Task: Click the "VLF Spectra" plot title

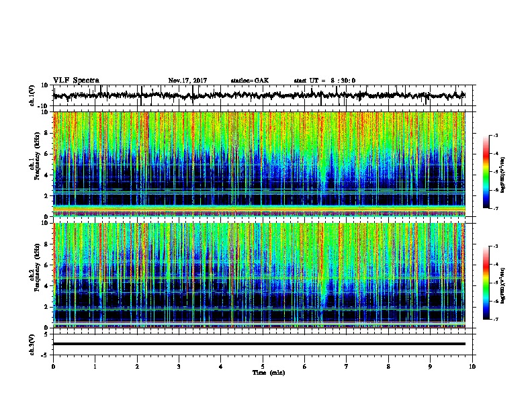Action: pyautogui.click(x=76, y=80)
